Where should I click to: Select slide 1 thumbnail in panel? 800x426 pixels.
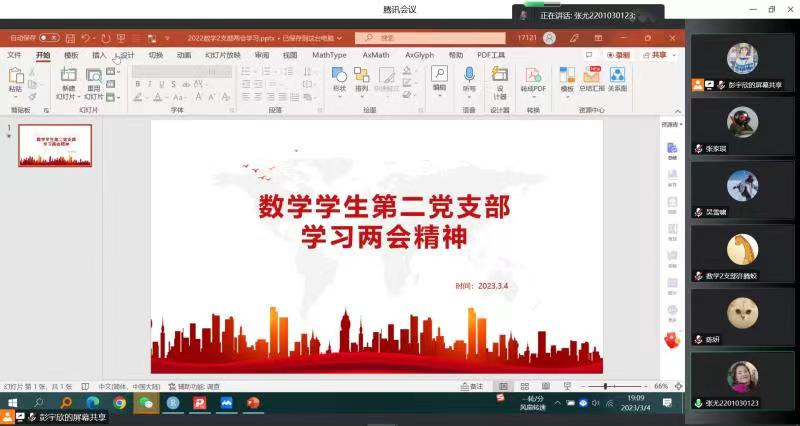[x=55, y=145]
